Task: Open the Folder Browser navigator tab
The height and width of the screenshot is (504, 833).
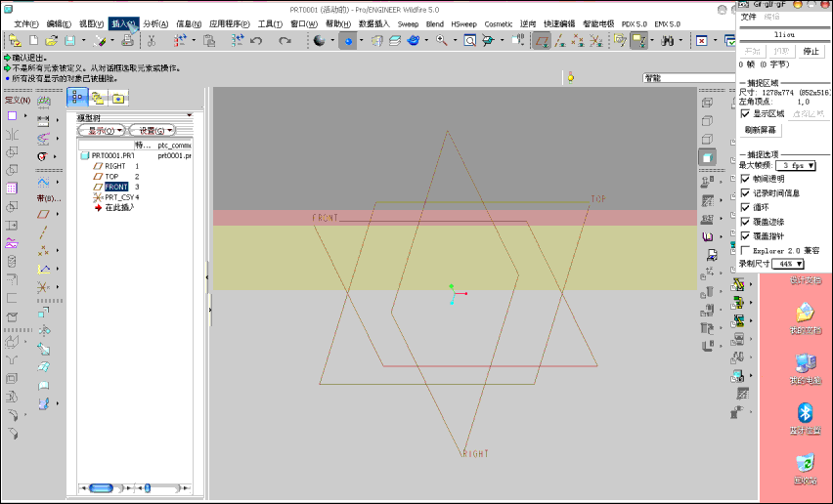Action: pos(98,98)
